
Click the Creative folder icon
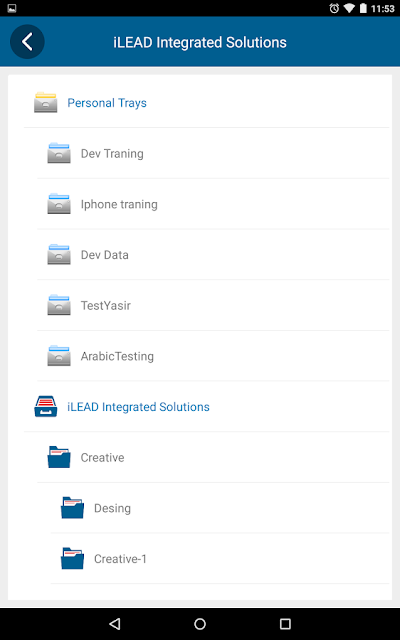click(x=59, y=457)
